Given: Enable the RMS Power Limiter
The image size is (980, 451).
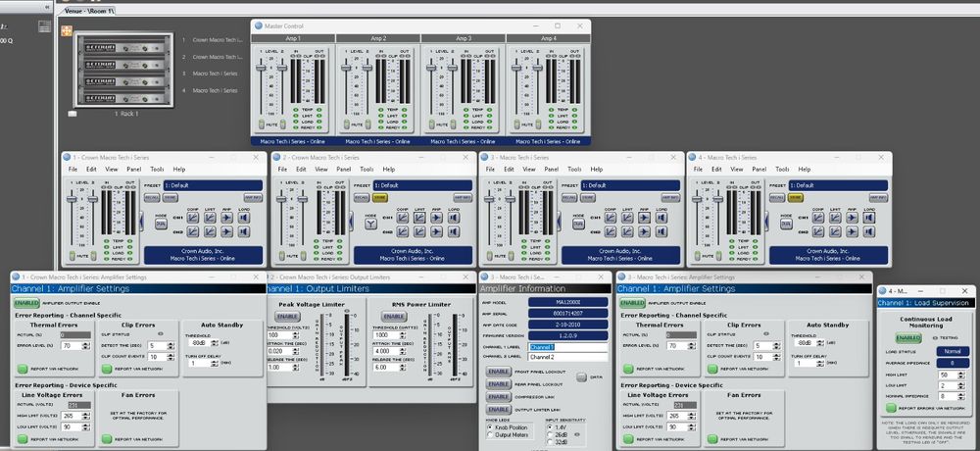Looking at the screenshot, I should click(394, 317).
